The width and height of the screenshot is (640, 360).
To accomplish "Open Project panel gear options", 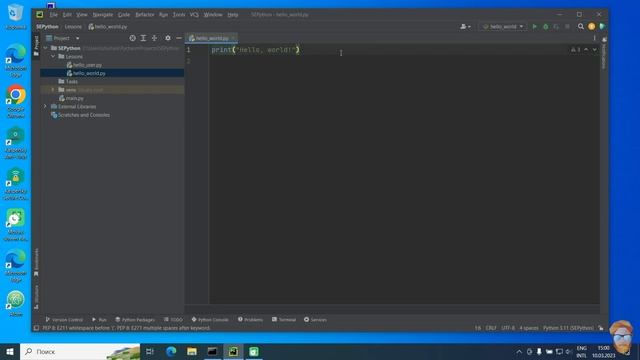I will click(x=168, y=38).
